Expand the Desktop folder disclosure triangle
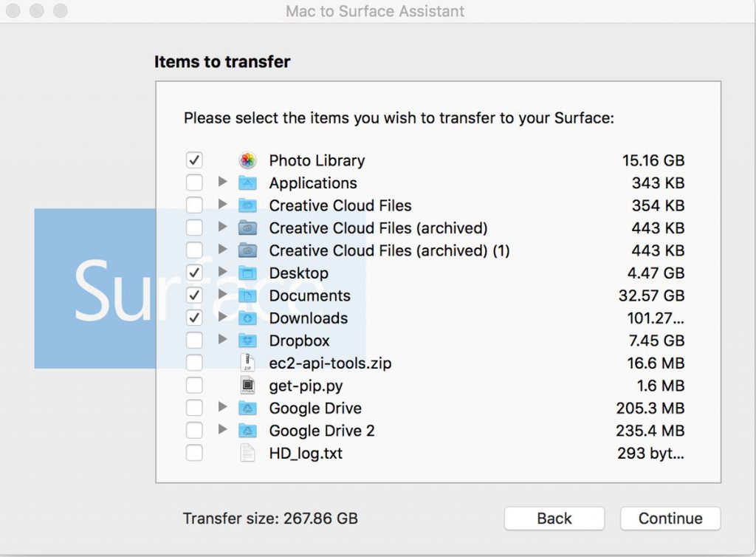The height and width of the screenshot is (557, 756). [x=222, y=272]
